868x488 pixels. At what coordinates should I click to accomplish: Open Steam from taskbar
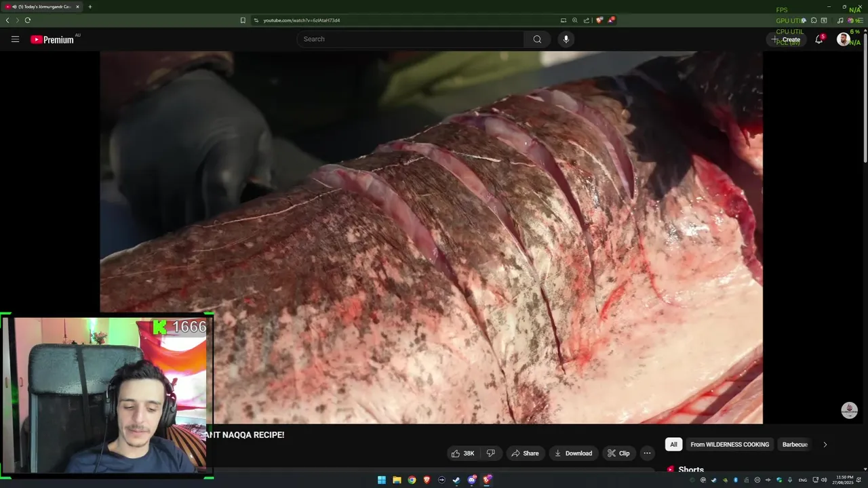456,480
